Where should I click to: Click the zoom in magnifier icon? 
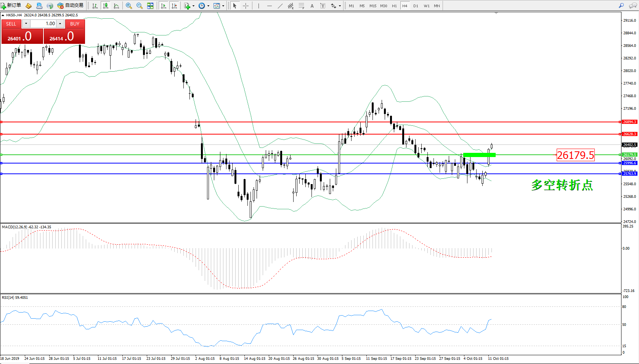click(129, 6)
